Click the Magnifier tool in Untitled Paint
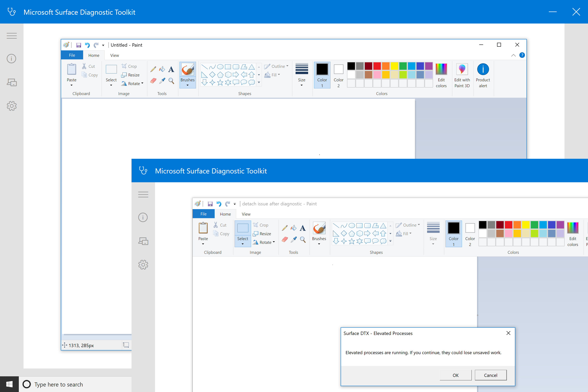The height and width of the screenshot is (392, 588). point(171,81)
